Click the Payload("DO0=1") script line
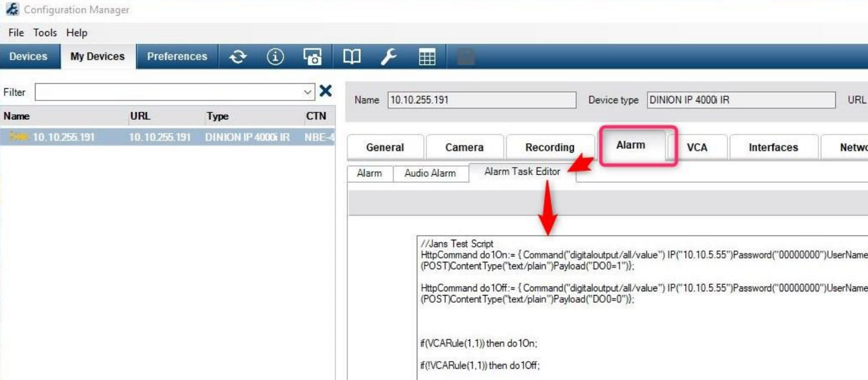The height and width of the screenshot is (380, 868). (x=527, y=266)
